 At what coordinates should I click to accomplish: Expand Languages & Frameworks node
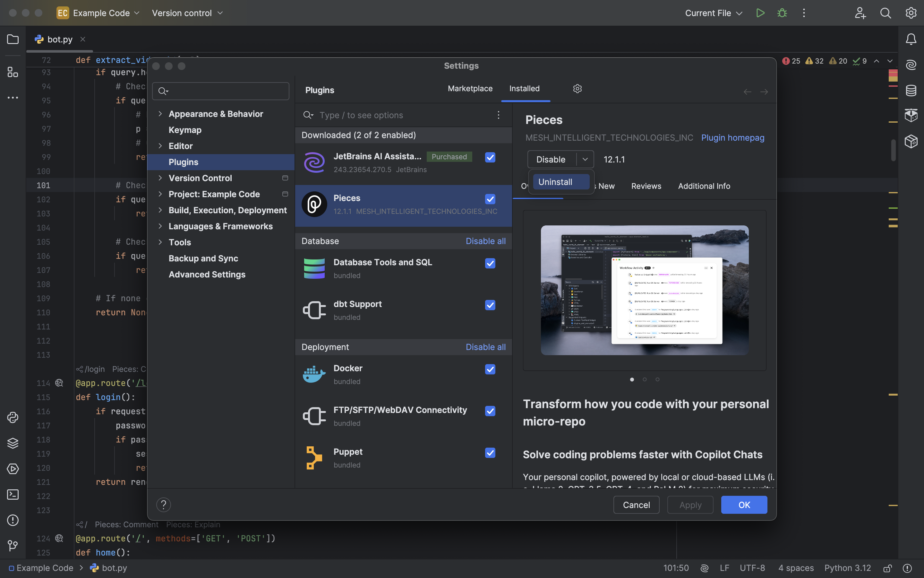pos(160,226)
